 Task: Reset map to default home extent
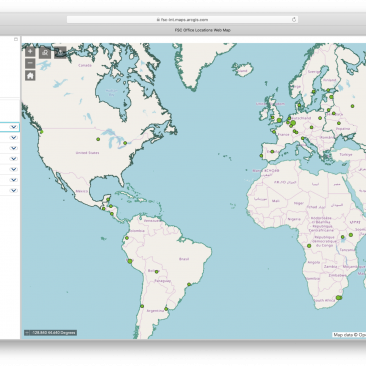click(30, 76)
